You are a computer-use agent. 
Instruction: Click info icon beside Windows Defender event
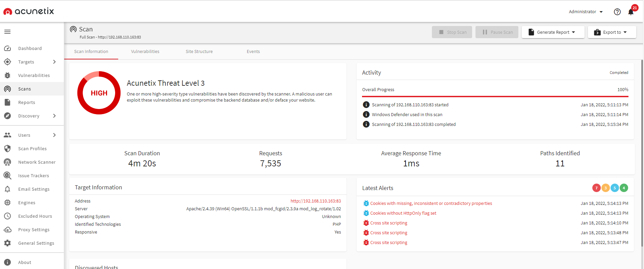pyautogui.click(x=366, y=114)
